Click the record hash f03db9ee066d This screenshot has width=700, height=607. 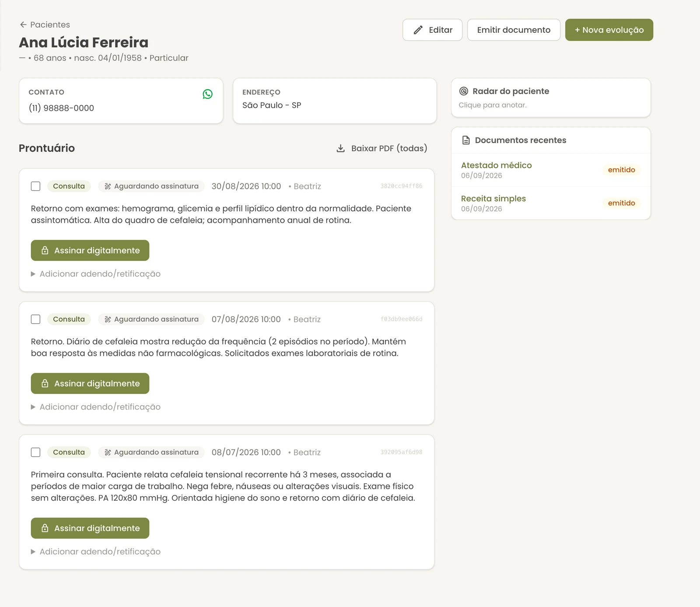tap(401, 319)
